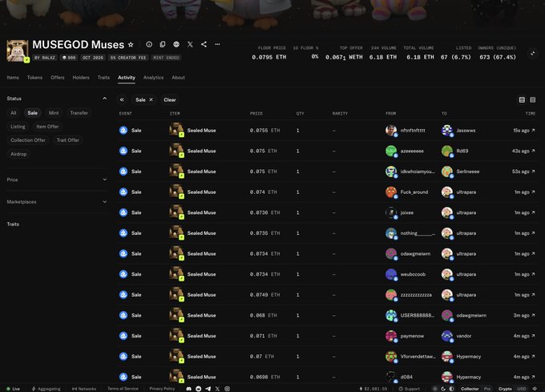Collapse filter sidebar with double-chevron icon
Image resolution: width=545 pixels, height=392 pixels.
pyautogui.click(x=122, y=99)
